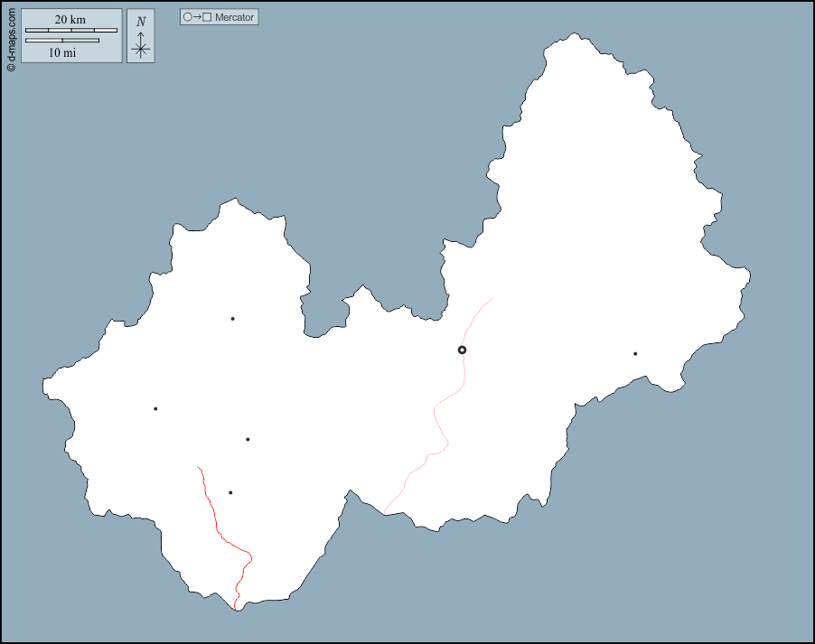Click the southernmost city dot

(x=230, y=492)
